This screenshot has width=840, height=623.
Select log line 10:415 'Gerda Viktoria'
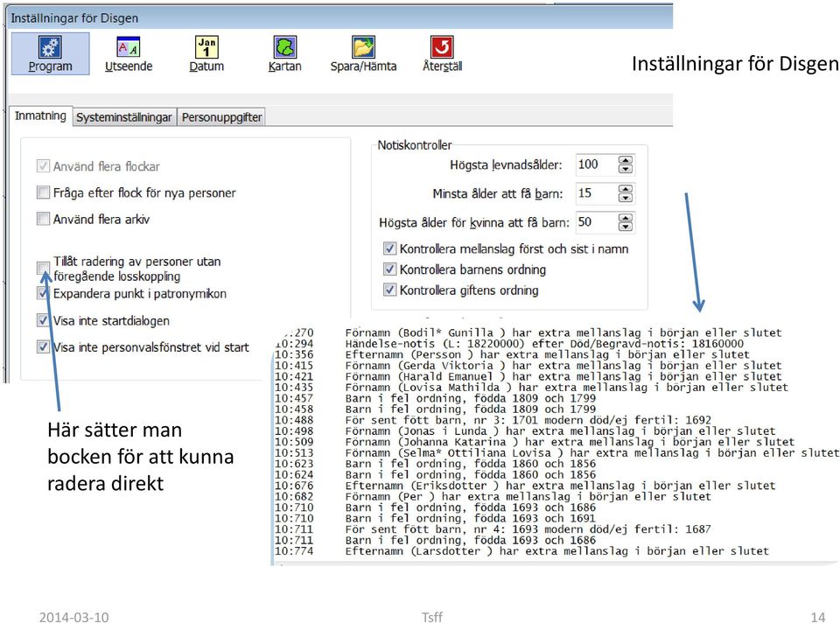[x=528, y=366]
